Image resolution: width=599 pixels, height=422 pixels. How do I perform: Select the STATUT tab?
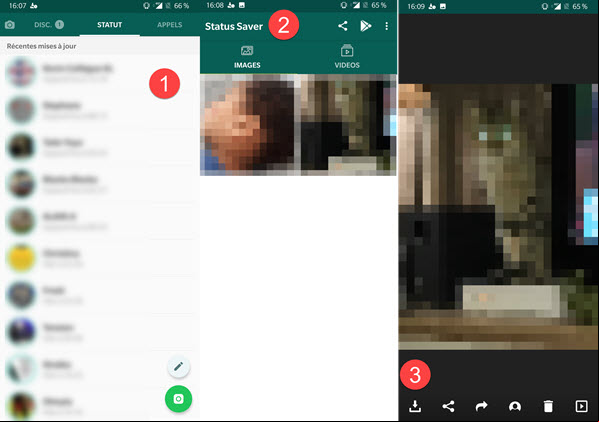[x=109, y=25]
